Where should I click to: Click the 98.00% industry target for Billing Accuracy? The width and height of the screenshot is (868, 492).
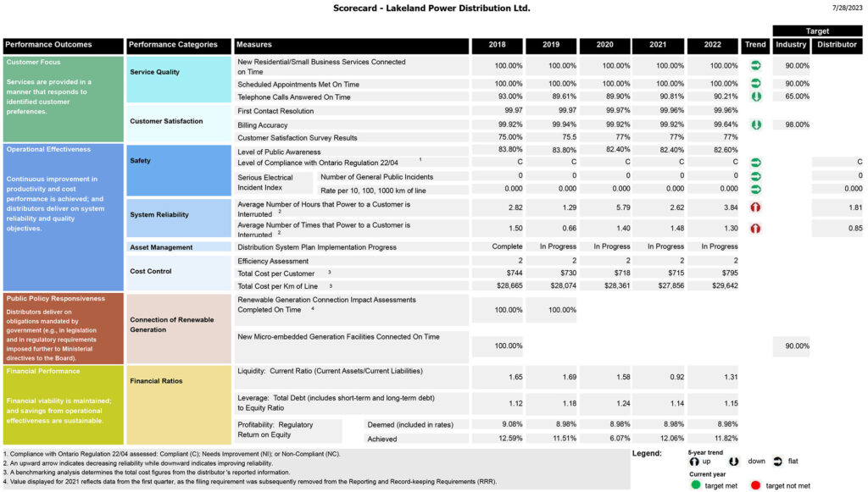pos(797,124)
